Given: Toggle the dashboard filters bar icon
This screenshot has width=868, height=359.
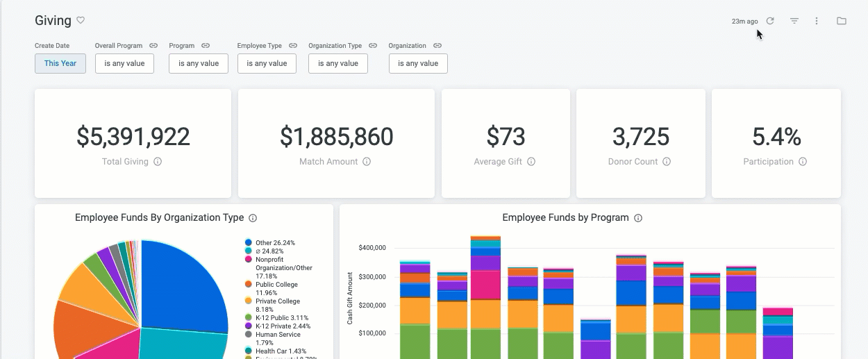Looking at the screenshot, I should (794, 21).
